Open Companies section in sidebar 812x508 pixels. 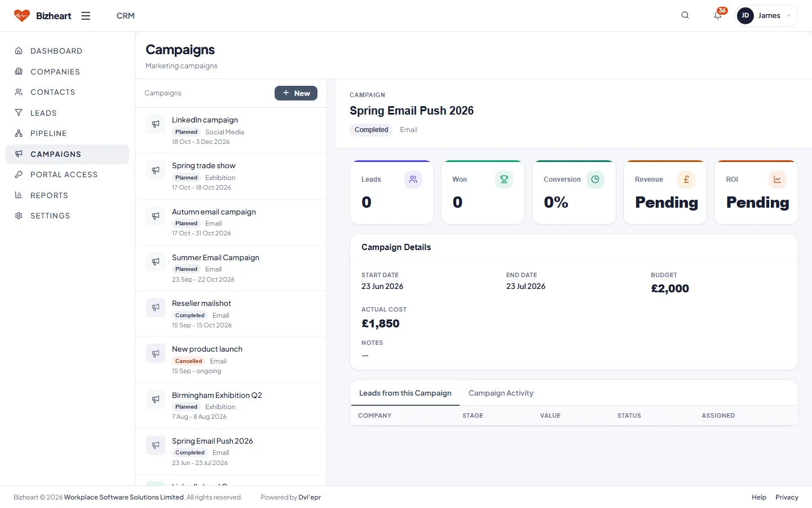[x=67, y=72]
